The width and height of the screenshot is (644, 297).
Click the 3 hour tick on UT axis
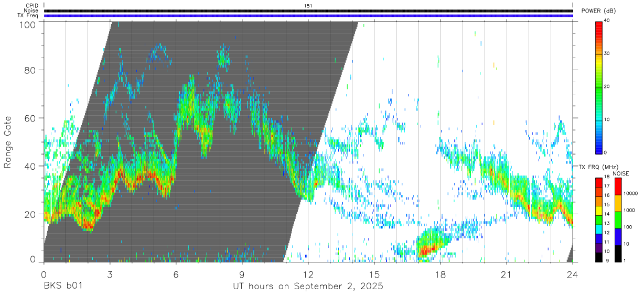point(110,274)
